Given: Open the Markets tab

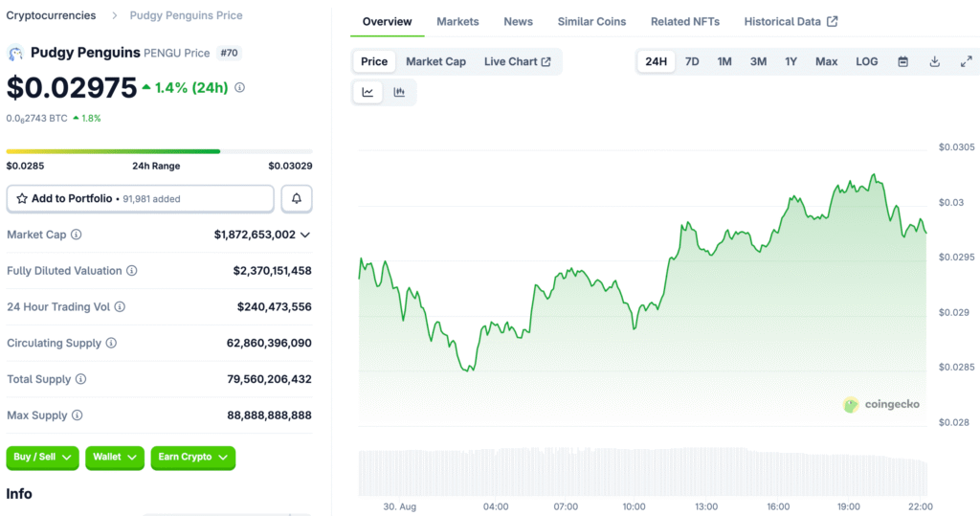Looking at the screenshot, I should 457,21.
